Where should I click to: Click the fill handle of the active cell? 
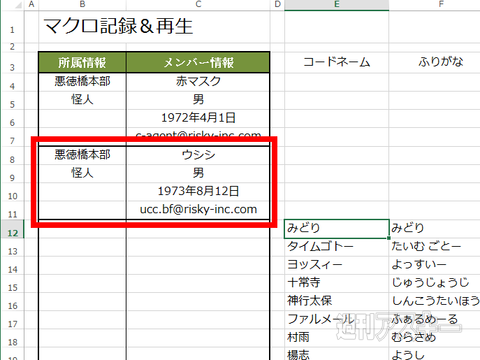[x=389, y=238]
